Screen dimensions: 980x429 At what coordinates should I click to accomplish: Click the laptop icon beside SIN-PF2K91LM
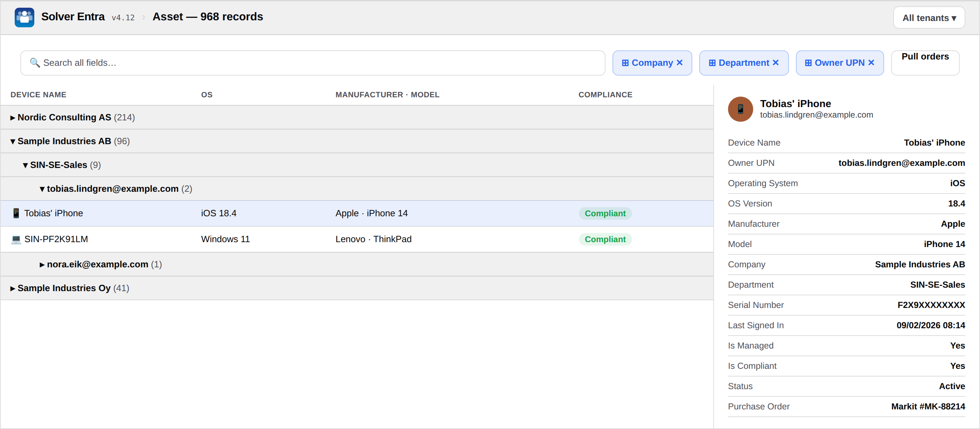pos(16,239)
